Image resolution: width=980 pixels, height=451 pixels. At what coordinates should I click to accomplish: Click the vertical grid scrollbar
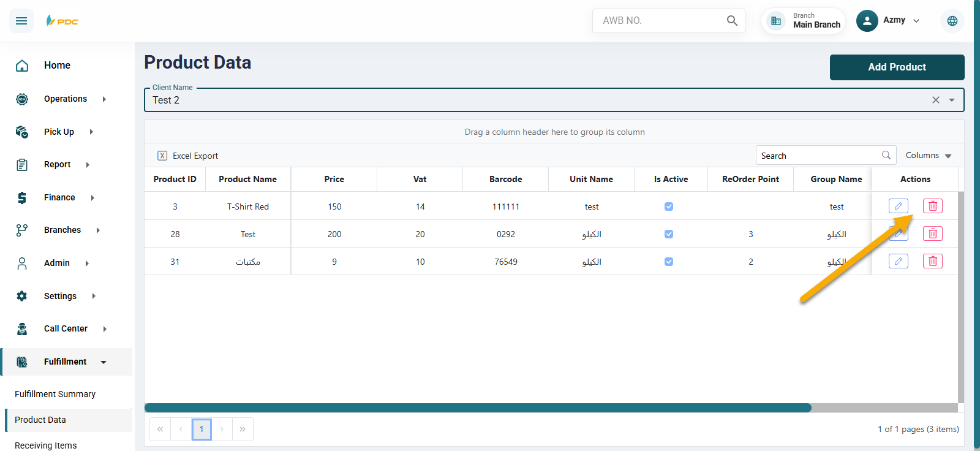[x=961, y=297]
